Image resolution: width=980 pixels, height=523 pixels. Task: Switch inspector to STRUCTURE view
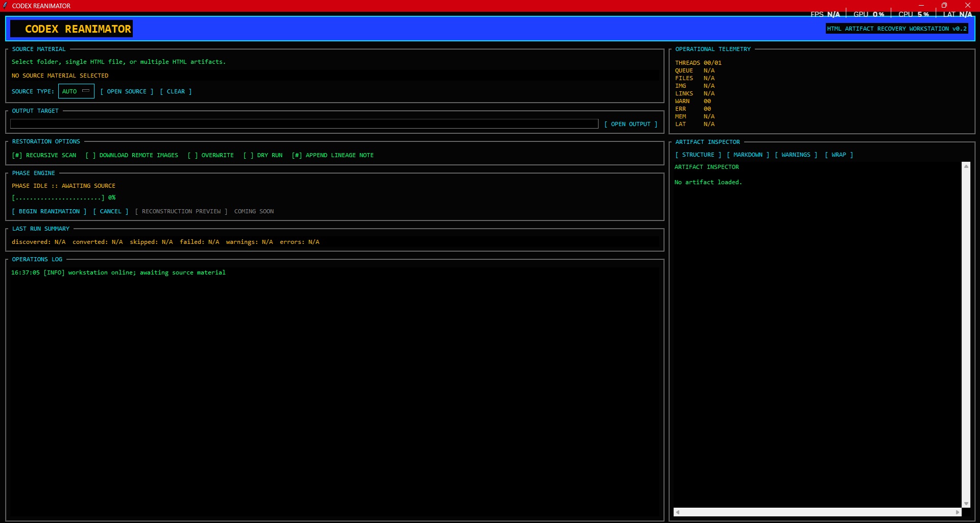coord(698,155)
